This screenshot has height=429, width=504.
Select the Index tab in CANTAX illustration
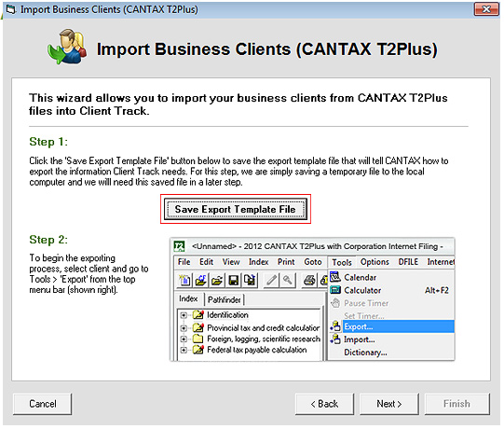[x=190, y=300]
